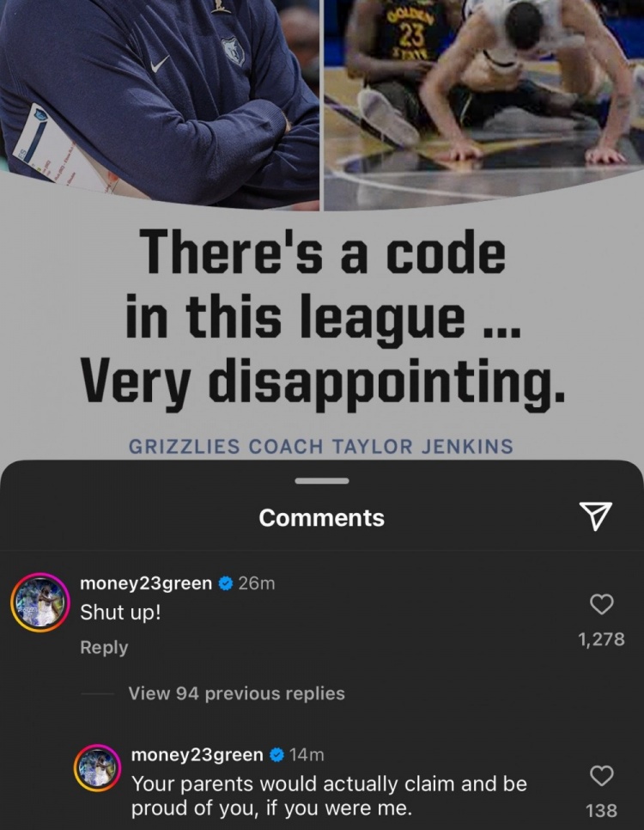Open money23green avatar on top comment
Image resolution: width=644 pixels, height=830 pixels.
tap(40, 602)
